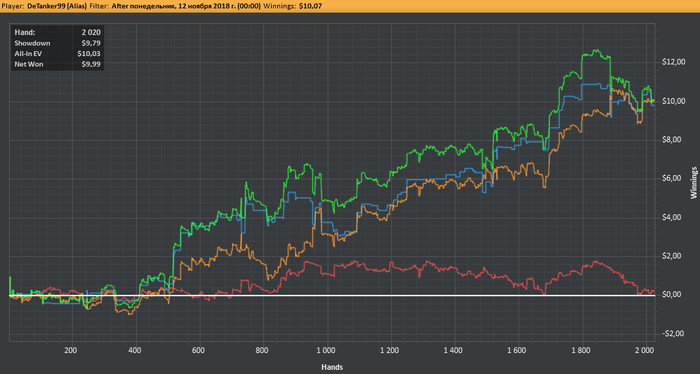Click the Showdown $9,79 legend row
The width and height of the screenshot is (700, 374).
58,43
